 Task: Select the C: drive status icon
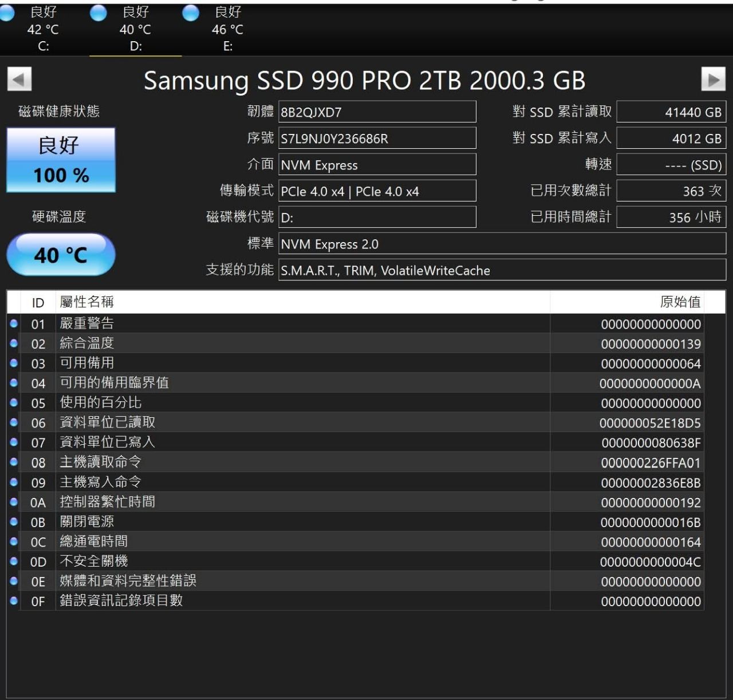click(x=7, y=13)
